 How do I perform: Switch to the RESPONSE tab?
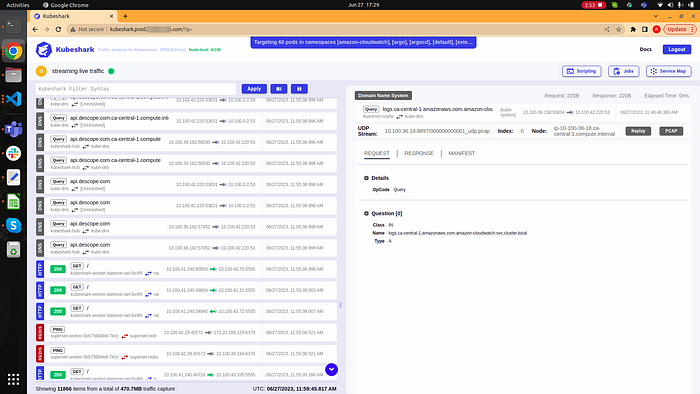point(419,153)
